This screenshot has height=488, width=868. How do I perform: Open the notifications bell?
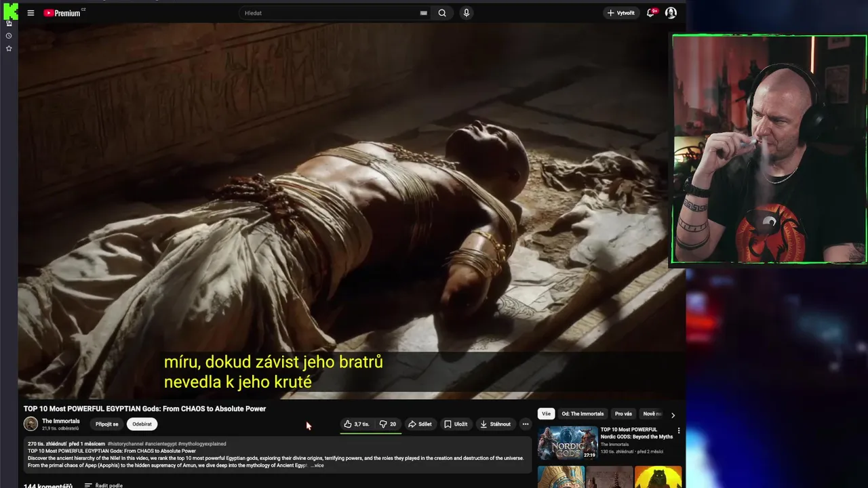[x=651, y=13]
